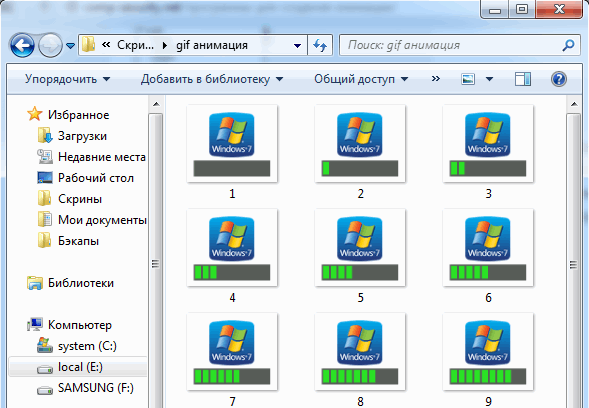Viewport: 589px width, 408px height.
Task: Click the change view icon
Action: [468, 79]
